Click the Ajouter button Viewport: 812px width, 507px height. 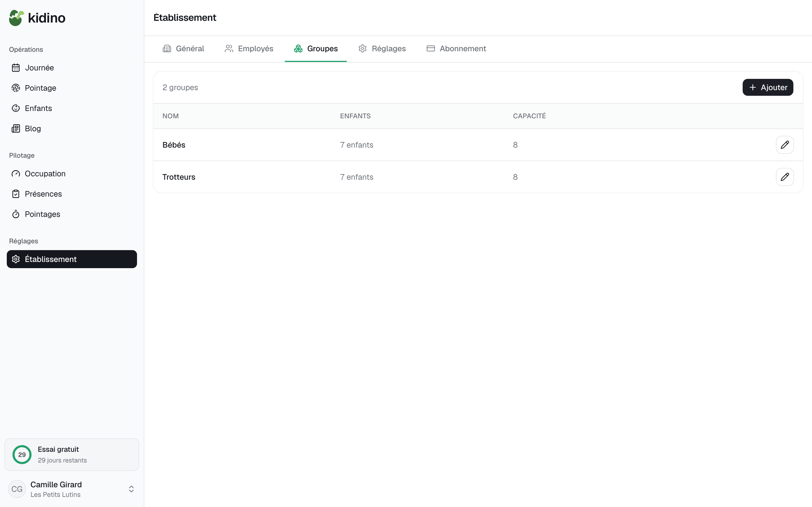tap(768, 88)
